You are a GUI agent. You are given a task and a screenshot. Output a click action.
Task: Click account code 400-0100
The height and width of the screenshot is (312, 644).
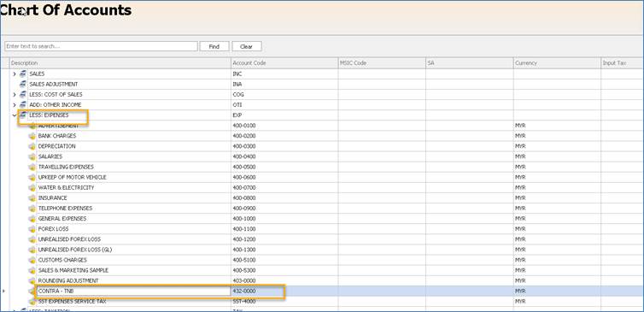click(x=244, y=126)
